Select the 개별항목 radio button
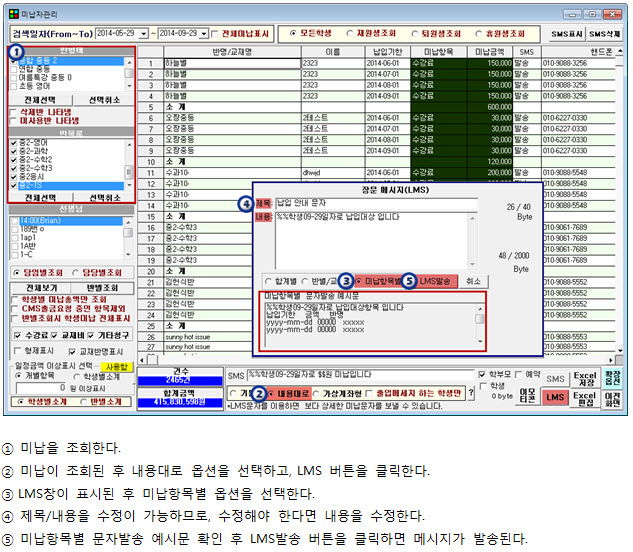Viewport: 633px width, 552px height. pos(18,376)
